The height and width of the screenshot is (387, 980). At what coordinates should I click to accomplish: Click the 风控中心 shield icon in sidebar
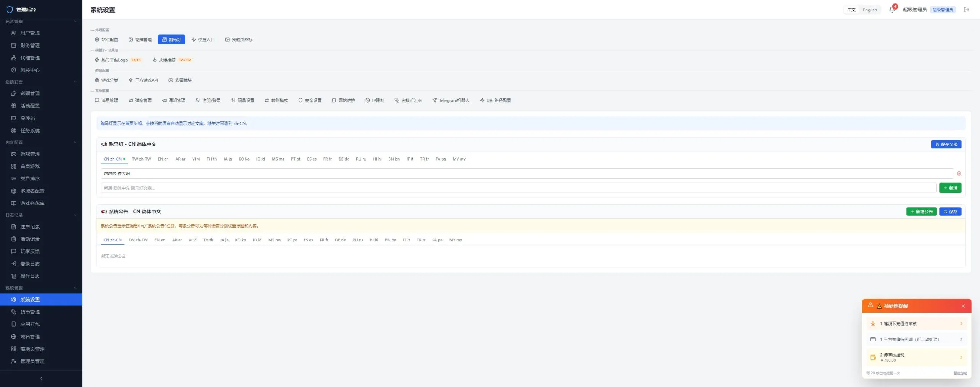point(14,70)
